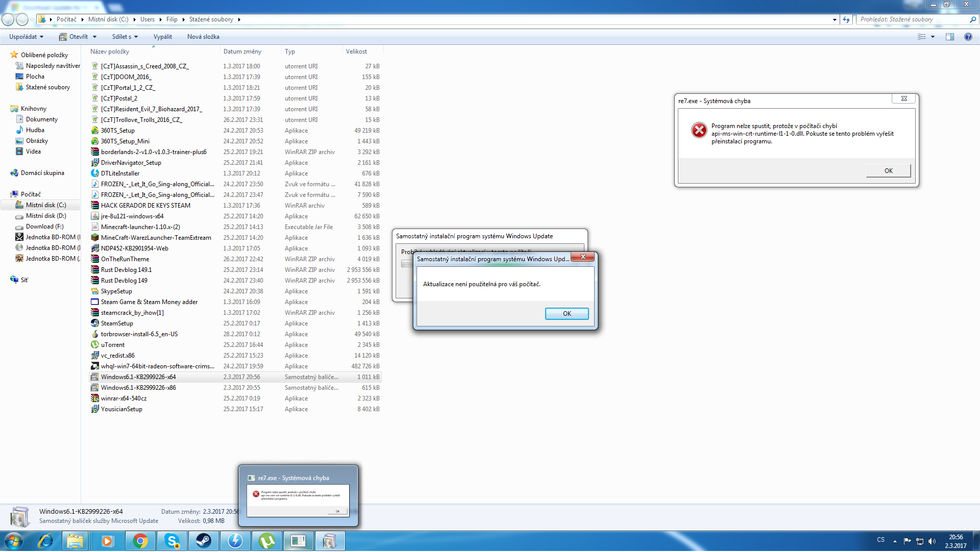This screenshot has height=552, width=980.
Task: Click Vypálit in the toolbar
Action: pos(163,37)
